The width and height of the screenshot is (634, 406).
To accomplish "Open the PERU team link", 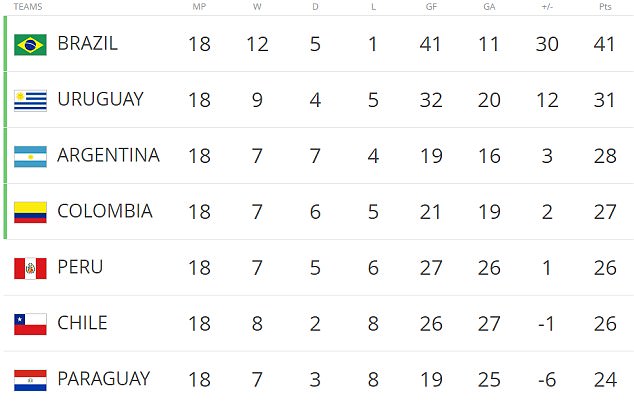I will [x=81, y=268].
